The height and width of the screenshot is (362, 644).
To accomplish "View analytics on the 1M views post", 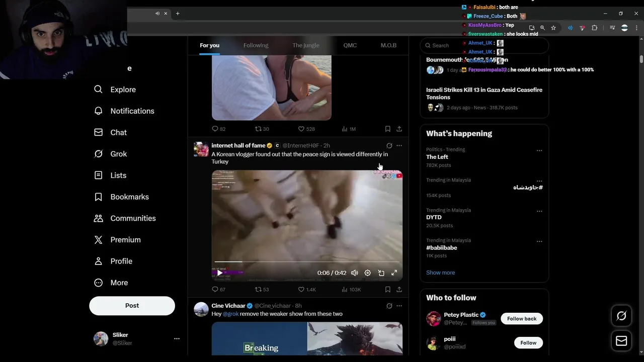I will tap(349, 129).
